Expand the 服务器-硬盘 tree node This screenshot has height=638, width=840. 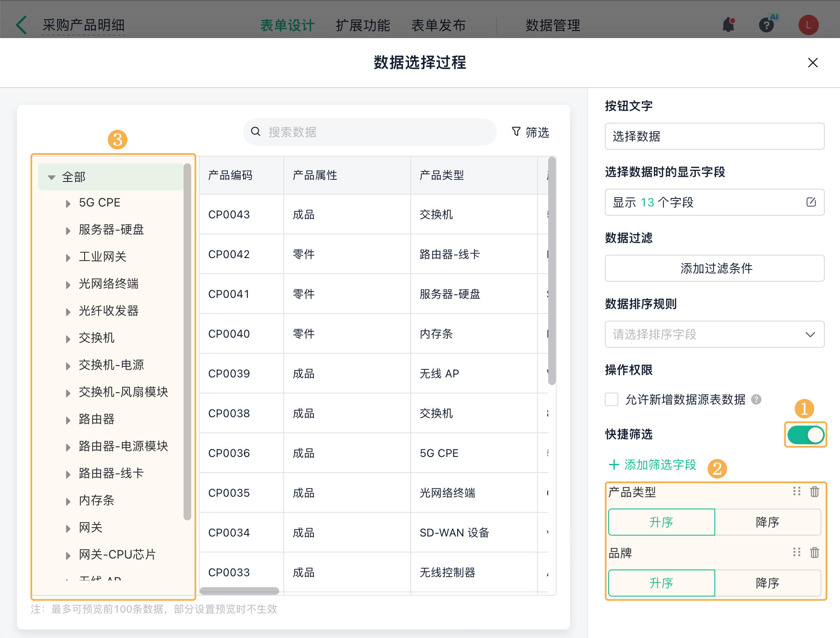coord(68,231)
